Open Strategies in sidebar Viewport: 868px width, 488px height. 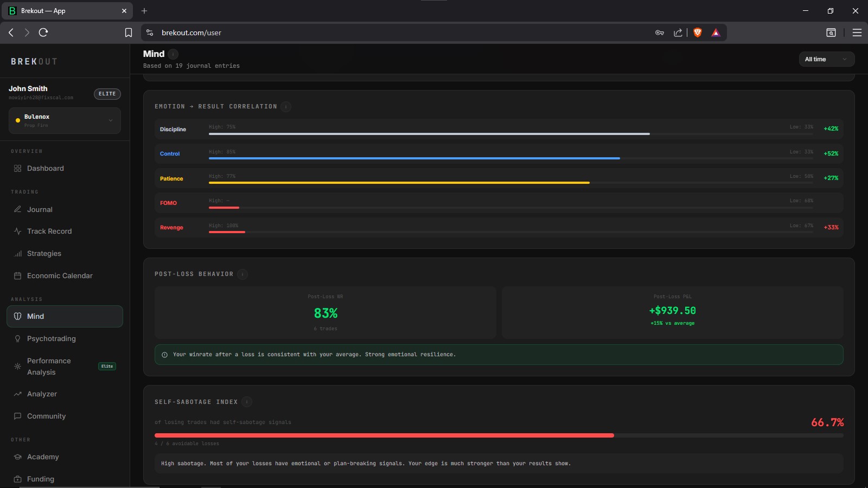pyautogui.click(x=65, y=254)
